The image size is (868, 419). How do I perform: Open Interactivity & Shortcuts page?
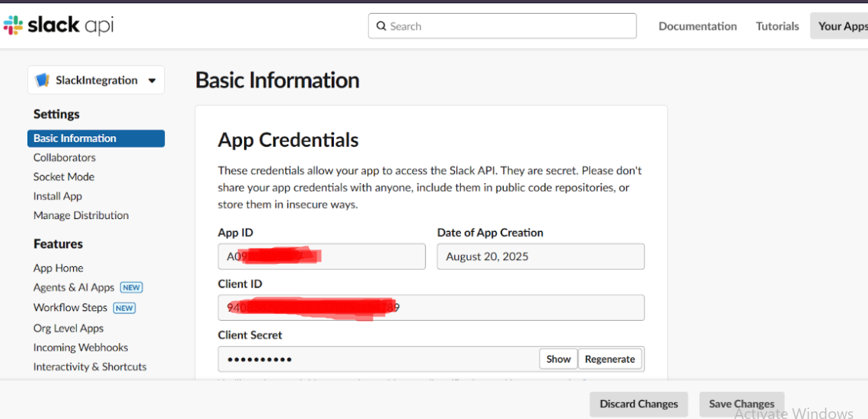click(x=90, y=367)
